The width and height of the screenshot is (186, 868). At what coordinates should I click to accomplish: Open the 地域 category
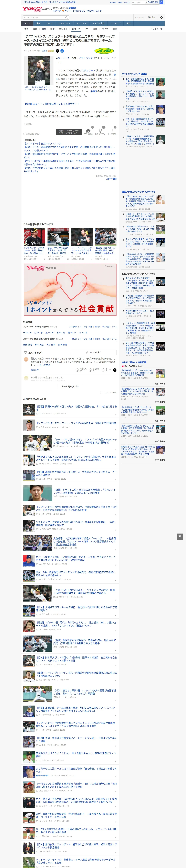(x=114, y=29)
